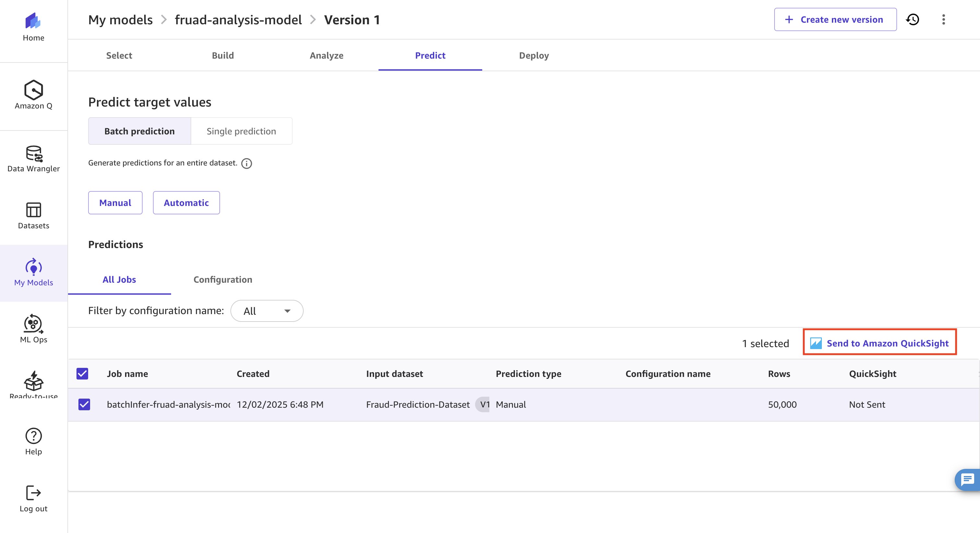Switch to the Build tab
980x533 pixels.
point(223,55)
